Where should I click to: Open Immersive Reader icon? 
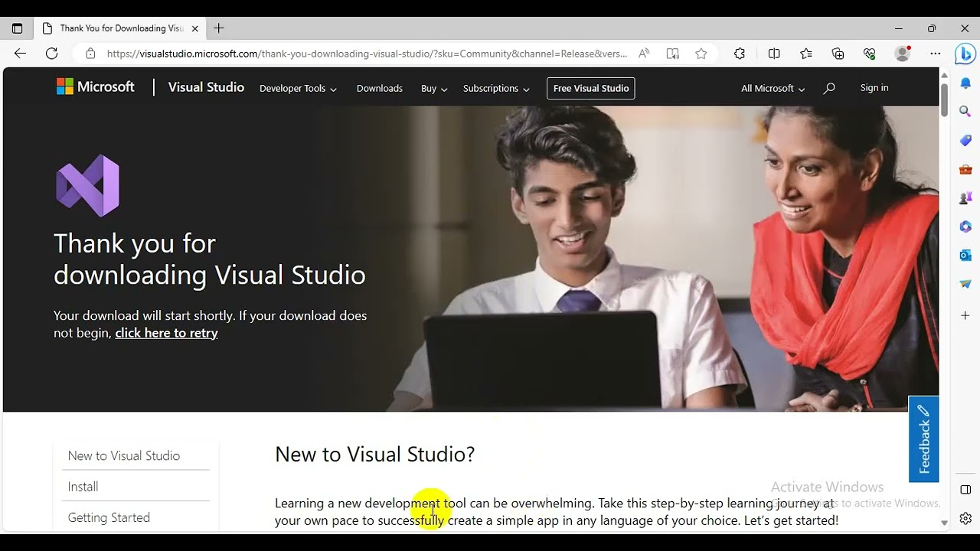[673, 54]
